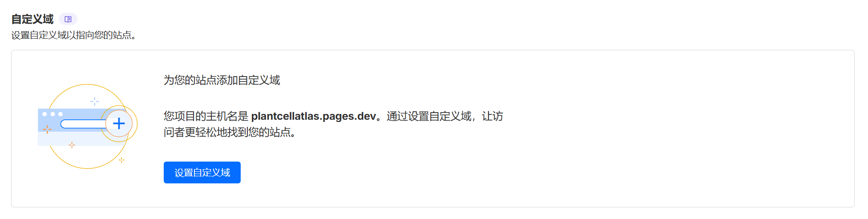This screenshot has width=868, height=219.
Task: Click the orange sparkle left of address bar
Action: coord(47,130)
